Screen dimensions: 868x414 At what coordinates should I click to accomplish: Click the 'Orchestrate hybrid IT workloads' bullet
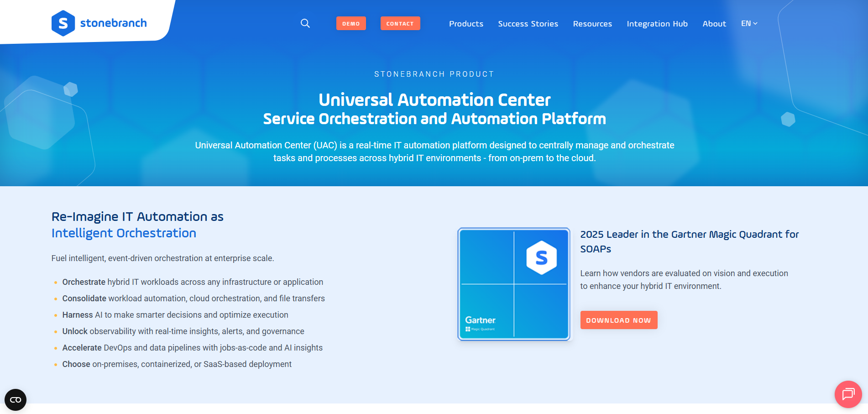click(193, 282)
